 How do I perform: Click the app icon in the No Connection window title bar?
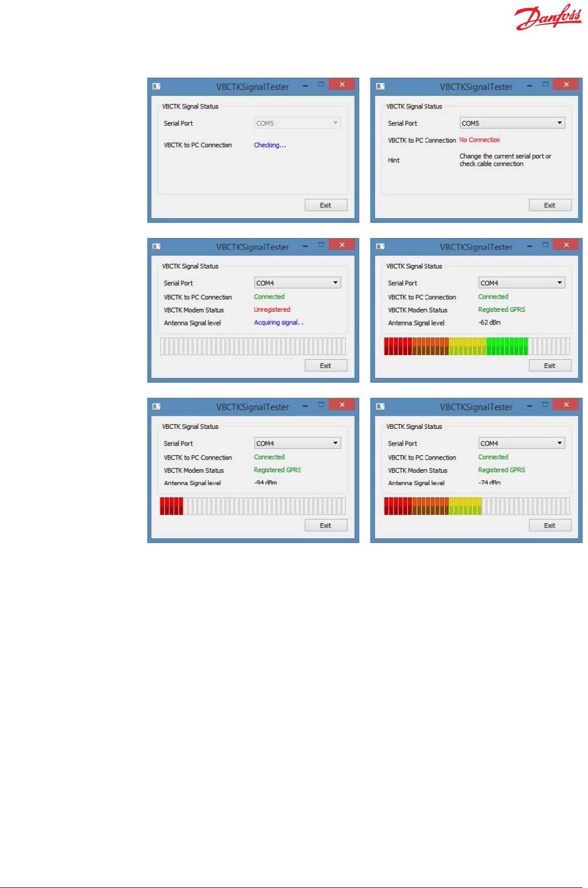pos(380,86)
